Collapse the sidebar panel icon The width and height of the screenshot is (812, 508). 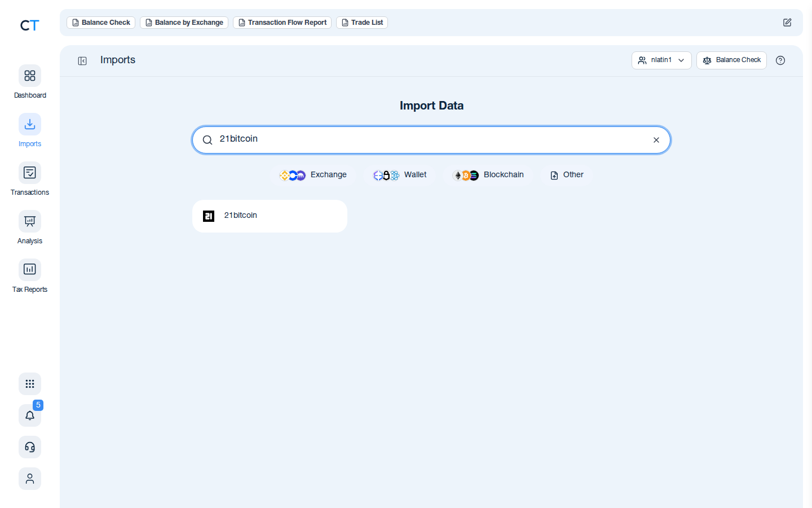82,61
